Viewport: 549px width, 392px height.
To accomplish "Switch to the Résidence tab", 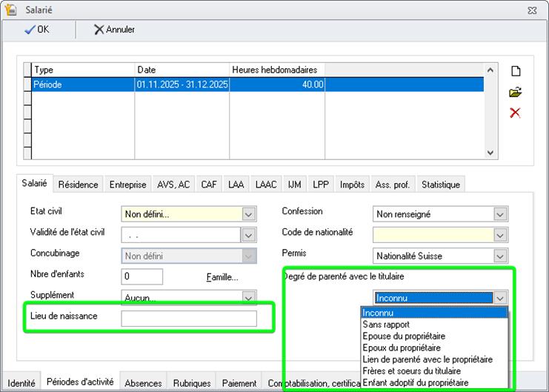I will [79, 185].
